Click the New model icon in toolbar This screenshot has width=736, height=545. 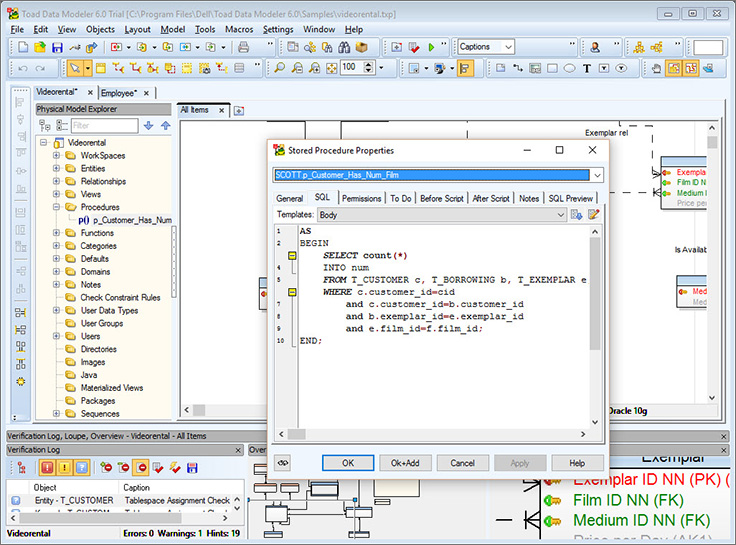[23, 47]
